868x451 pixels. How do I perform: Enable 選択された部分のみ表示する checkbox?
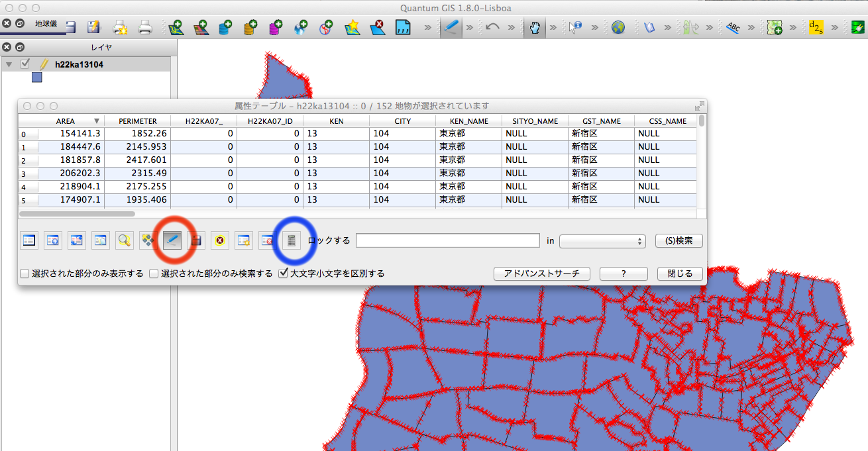(25, 274)
